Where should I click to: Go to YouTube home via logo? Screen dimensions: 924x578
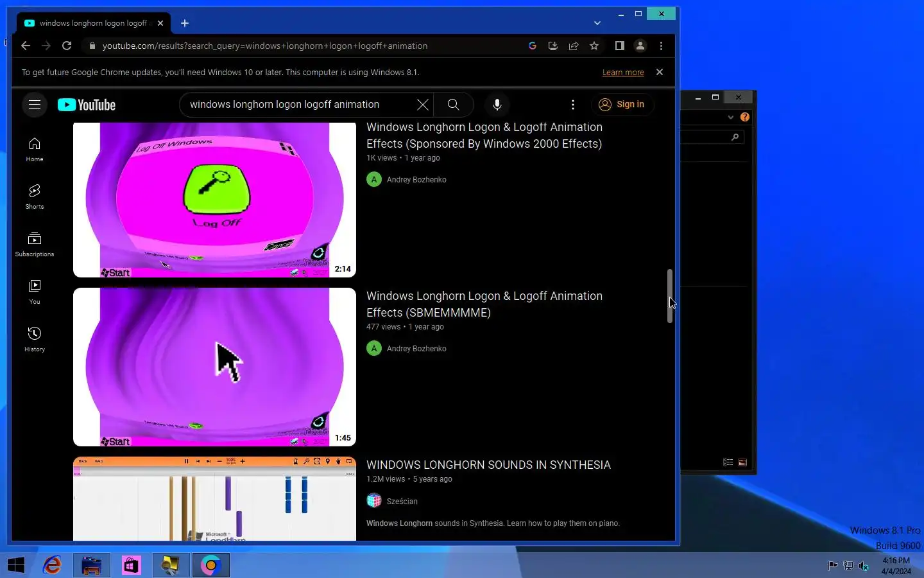coord(87,105)
